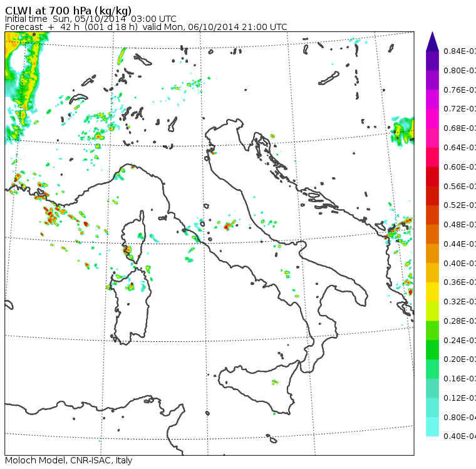Screen dimensions: 476x469
Task: Click the 0.32E-03 scale label
Action: (x=460, y=302)
